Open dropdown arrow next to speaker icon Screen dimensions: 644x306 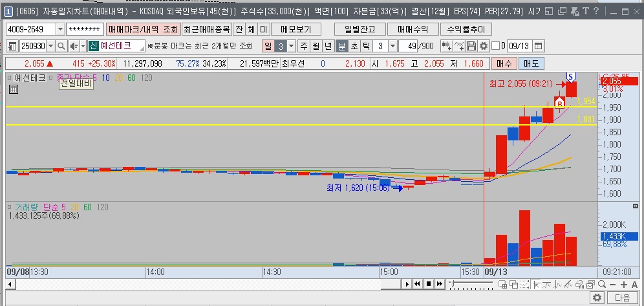[x=83, y=46]
